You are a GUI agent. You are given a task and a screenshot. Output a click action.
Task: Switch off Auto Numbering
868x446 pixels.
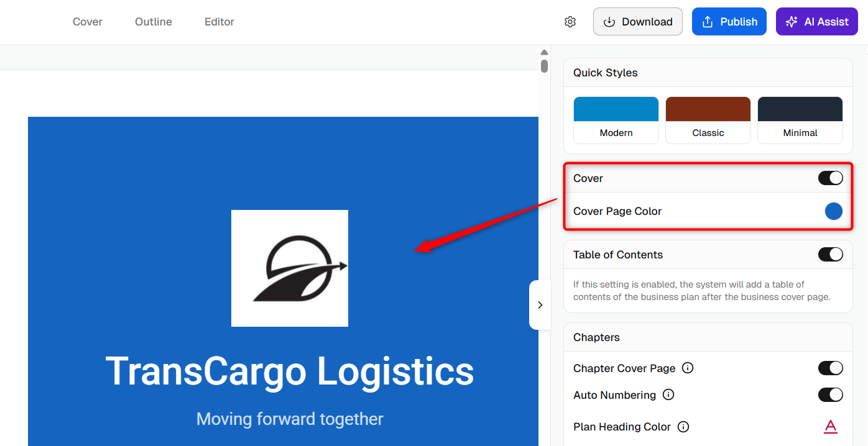point(831,394)
